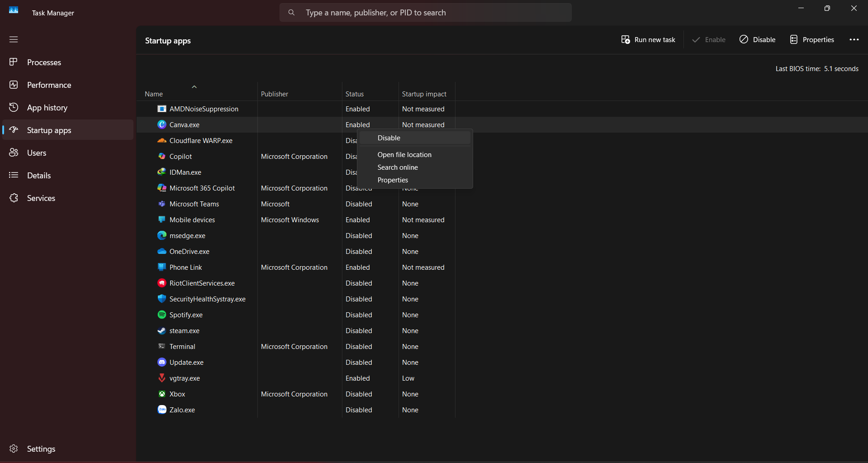The height and width of the screenshot is (463, 868).
Task: Click Run new task button
Action: pyautogui.click(x=648, y=40)
